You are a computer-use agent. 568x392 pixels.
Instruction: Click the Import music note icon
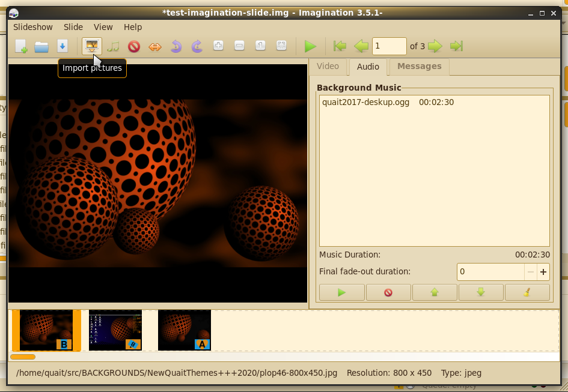(x=113, y=46)
